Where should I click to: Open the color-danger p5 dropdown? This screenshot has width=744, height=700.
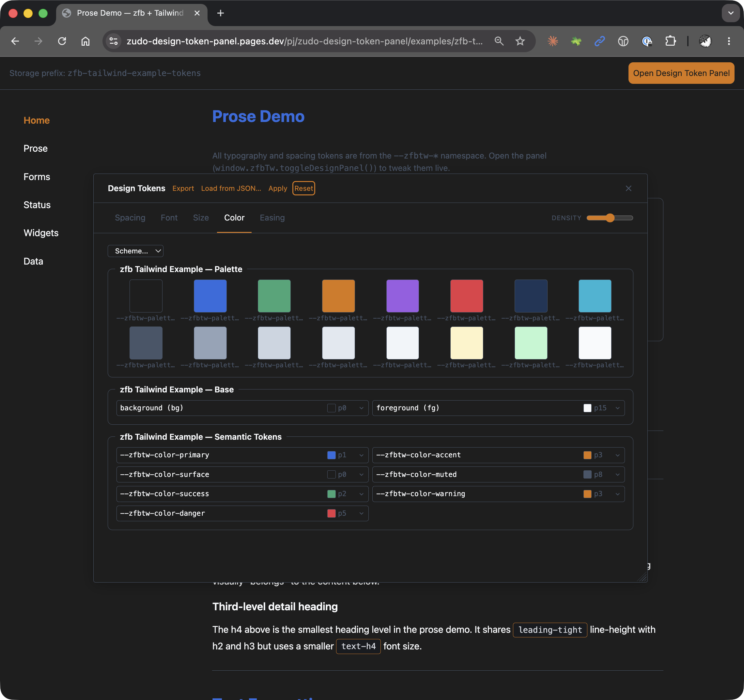(346, 513)
